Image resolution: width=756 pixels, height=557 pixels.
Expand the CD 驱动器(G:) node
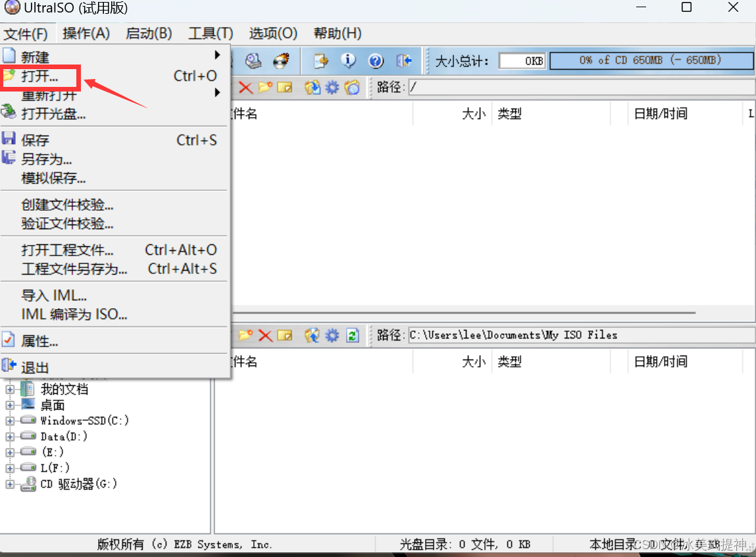coord(10,484)
